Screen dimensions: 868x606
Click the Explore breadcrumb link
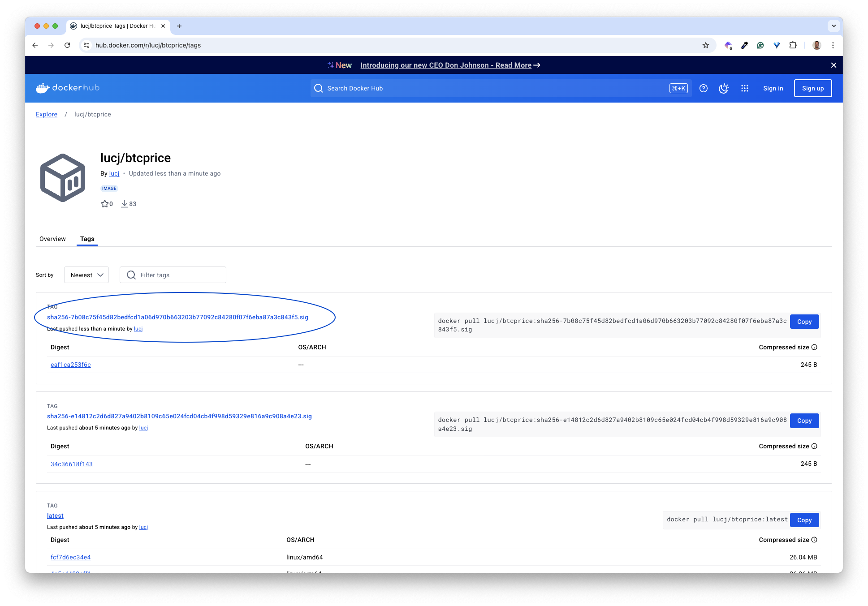point(47,114)
